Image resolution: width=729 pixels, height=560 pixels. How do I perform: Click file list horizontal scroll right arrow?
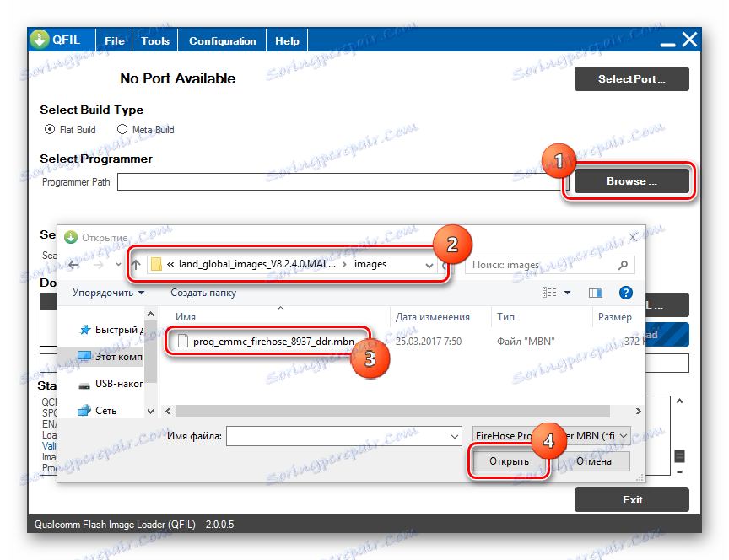[x=639, y=412]
